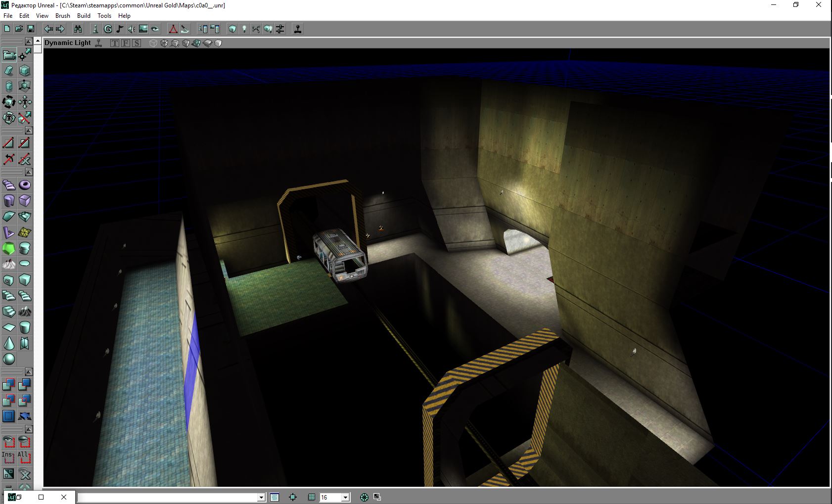832x504 pixels.
Task: Click the lightbulb build lighting icon
Action: pyautogui.click(x=244, y=29)
